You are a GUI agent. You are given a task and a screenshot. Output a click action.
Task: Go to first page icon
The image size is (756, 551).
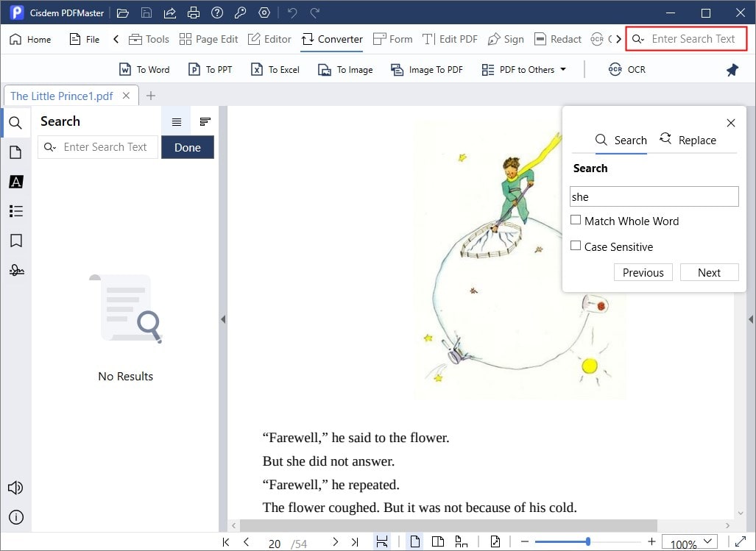tap(226, 542)
